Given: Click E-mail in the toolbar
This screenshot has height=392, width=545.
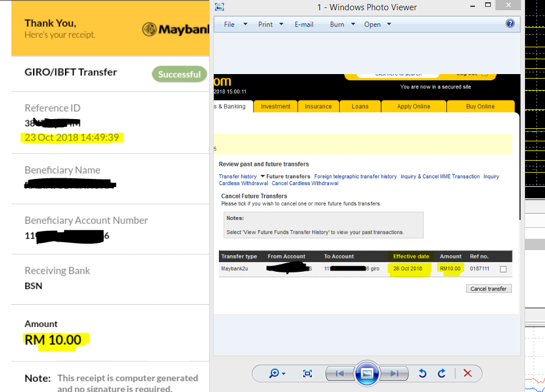Looking at the screenshot, I should coord(304,24).
